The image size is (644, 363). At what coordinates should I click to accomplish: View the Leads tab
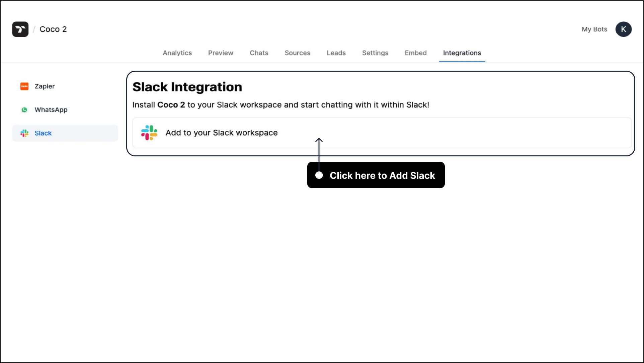coord(336,53)
